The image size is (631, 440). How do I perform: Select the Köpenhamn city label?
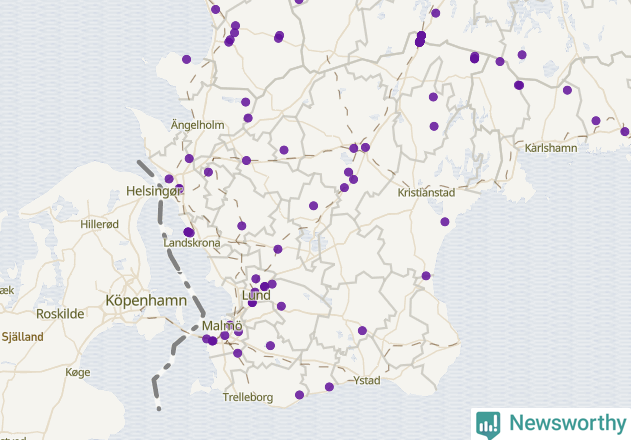coord(146,300)
